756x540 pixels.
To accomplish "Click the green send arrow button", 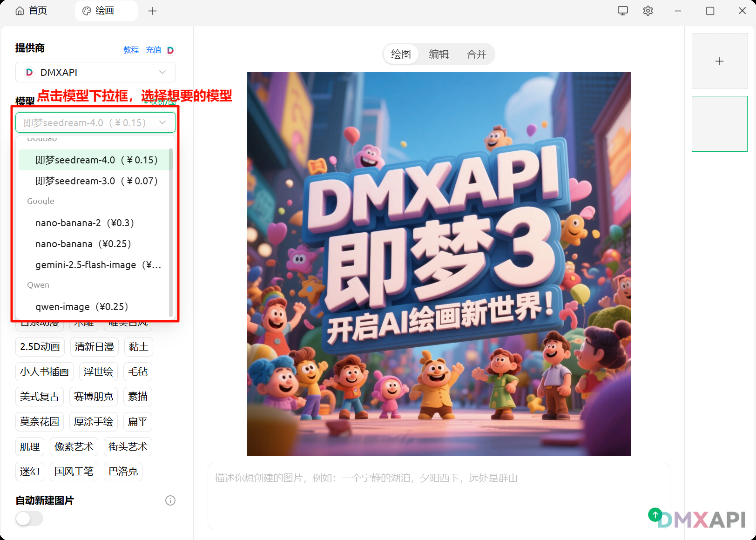I will [655, 514].
